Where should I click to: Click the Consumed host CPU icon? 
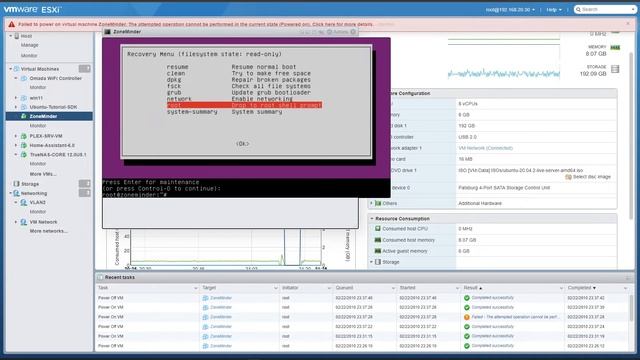tap(378, 229)
